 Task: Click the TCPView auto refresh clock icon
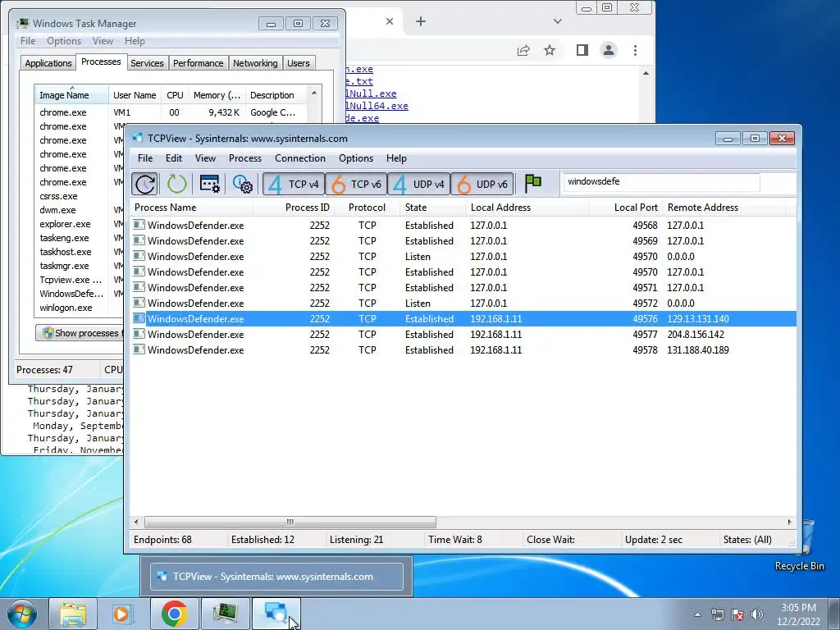click(145, 184)
